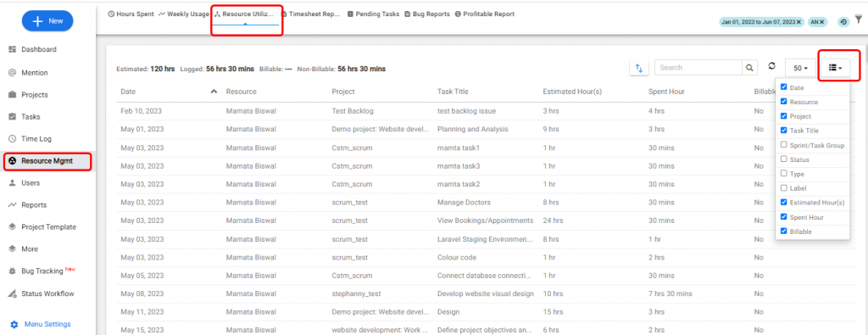Click the Project Template layers icon

(x=12, y=227)
